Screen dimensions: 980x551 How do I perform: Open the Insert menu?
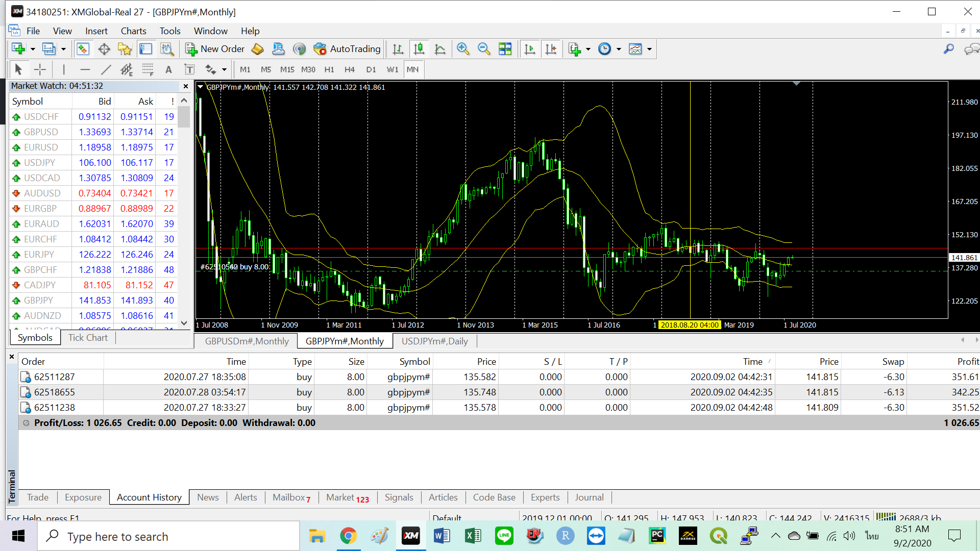pyautogui.click(x=96, y=31)
